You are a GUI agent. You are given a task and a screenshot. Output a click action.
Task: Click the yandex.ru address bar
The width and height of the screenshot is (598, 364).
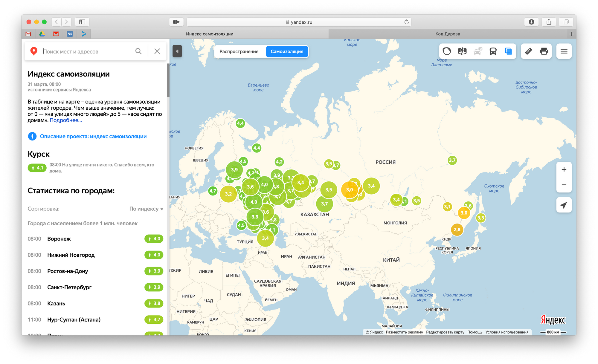coord(299,22)
